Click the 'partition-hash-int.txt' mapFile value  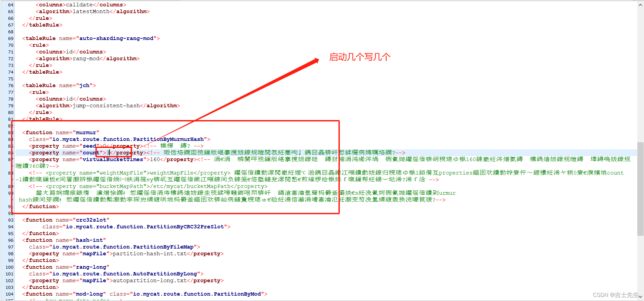[x=150, y=254]
